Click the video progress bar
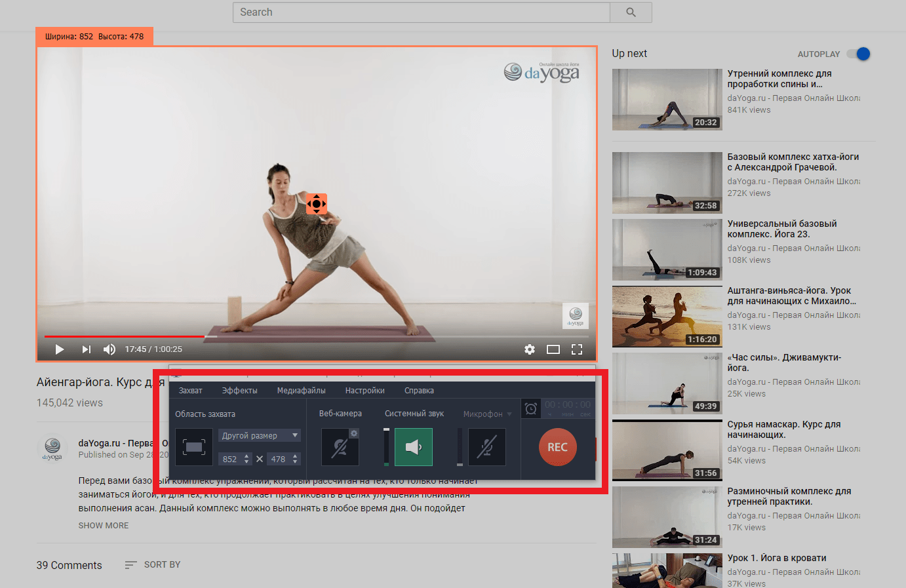Viewport: 906px width, 588px height. pos(317,336)
